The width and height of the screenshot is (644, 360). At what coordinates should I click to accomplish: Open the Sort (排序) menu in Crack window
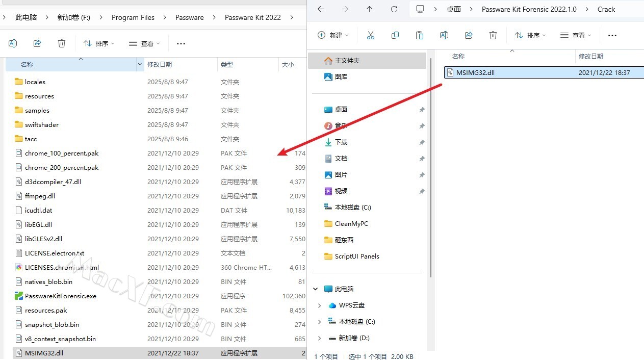pyautogui.click(x=530, y=35)
